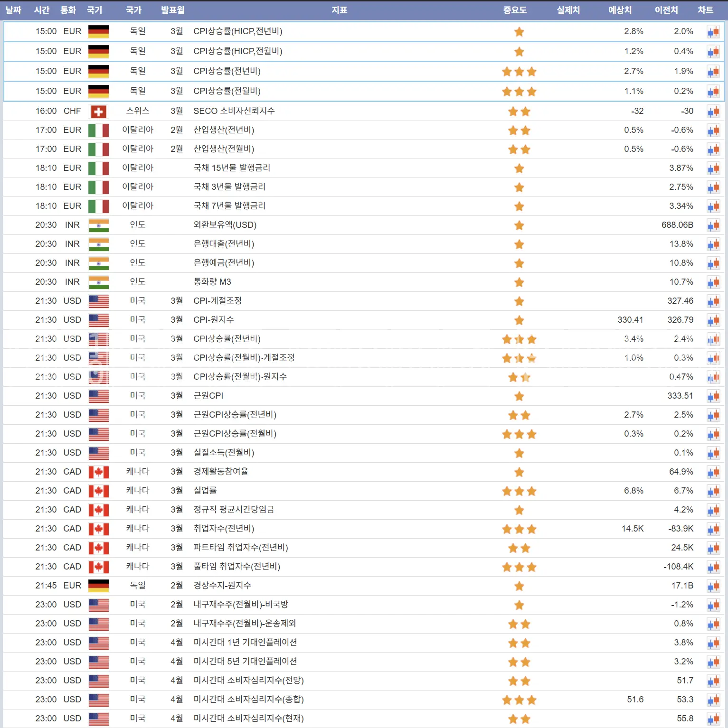Open the 미시간대 1년 기대인플레이션 indicator
Viewport: 728px width, 728px height.
[x=245, y=643]
